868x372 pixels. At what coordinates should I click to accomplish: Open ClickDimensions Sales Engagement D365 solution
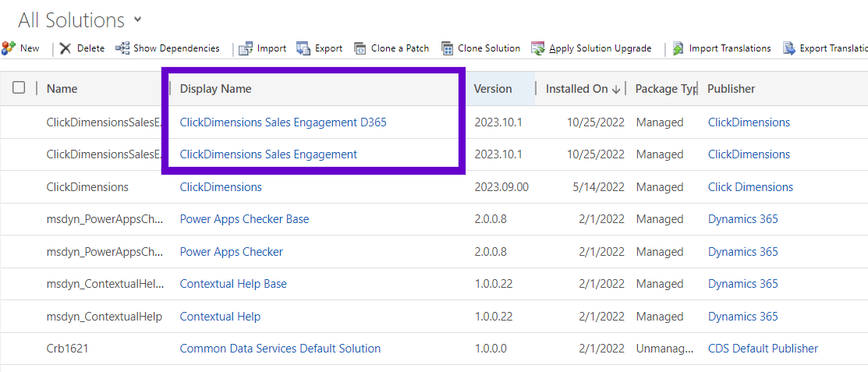click(x=283, y=122)
